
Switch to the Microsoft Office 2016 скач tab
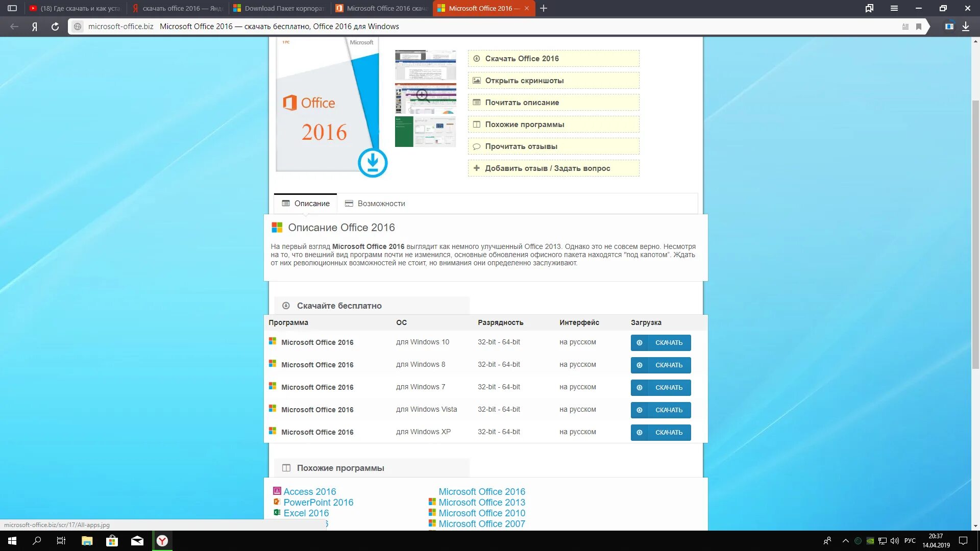[x=382, y=8]
